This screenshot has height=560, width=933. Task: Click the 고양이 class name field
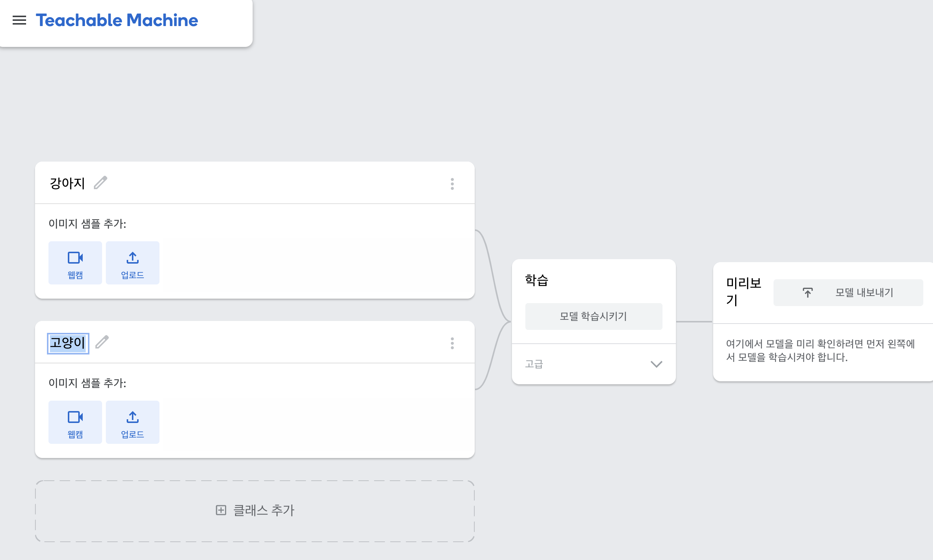tap(68, 343)
